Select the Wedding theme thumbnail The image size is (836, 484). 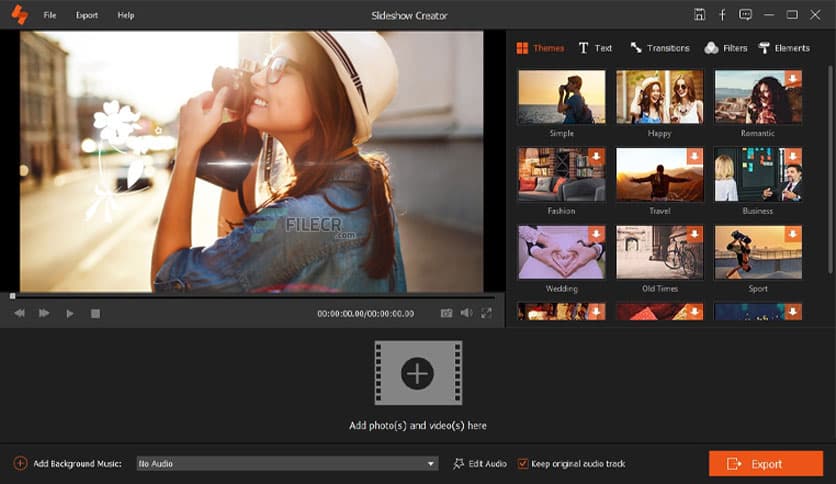click(561, 252)
